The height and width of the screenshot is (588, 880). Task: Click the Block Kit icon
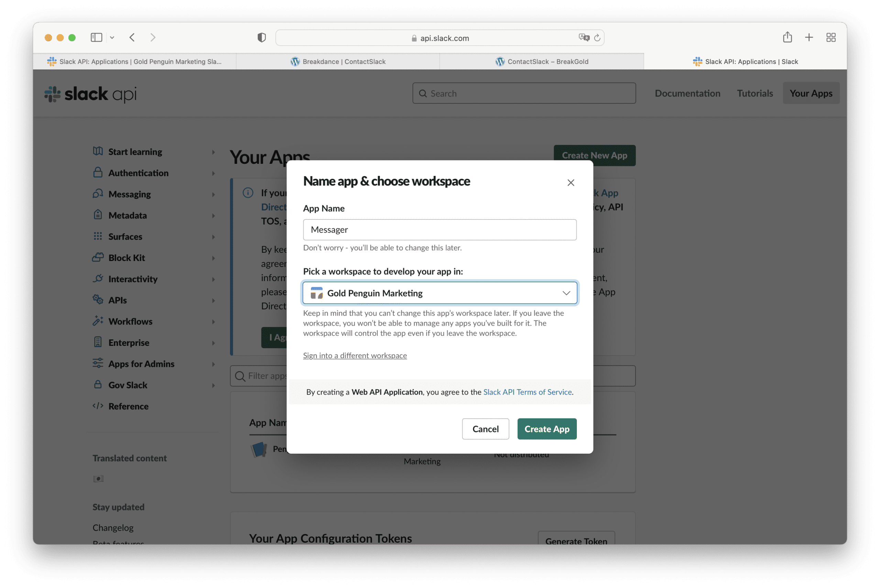pos(98,257)
